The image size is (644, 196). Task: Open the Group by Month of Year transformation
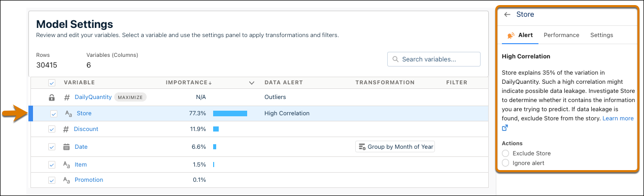pyautogui.click(x=395, y=147)
